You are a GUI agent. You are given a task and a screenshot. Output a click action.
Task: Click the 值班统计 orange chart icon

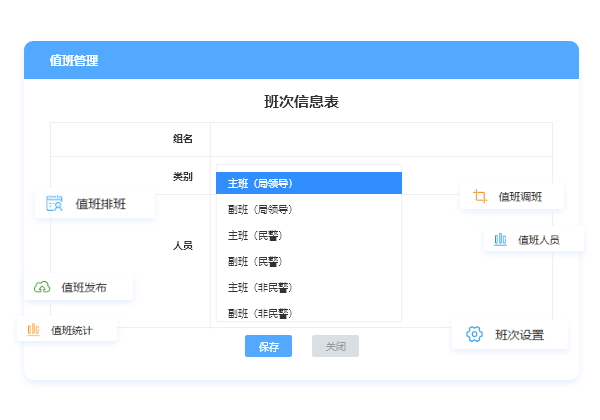click(33, 329)
